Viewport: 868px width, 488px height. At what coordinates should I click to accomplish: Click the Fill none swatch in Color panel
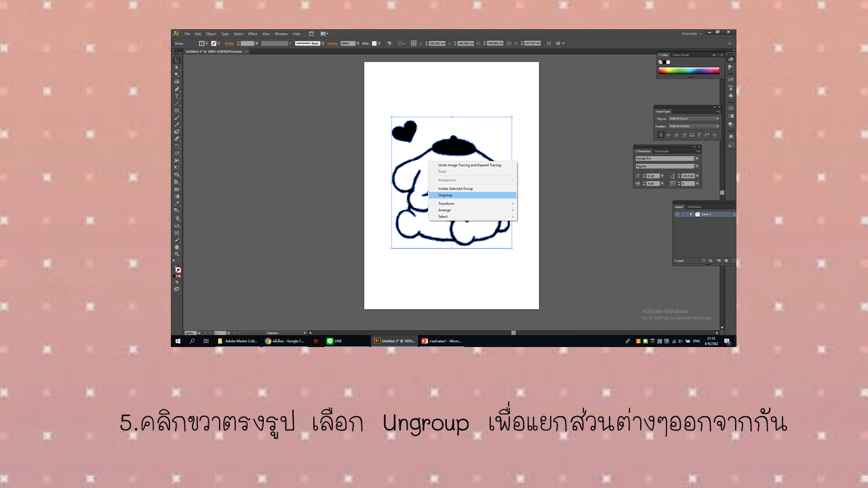click(660, 62)
